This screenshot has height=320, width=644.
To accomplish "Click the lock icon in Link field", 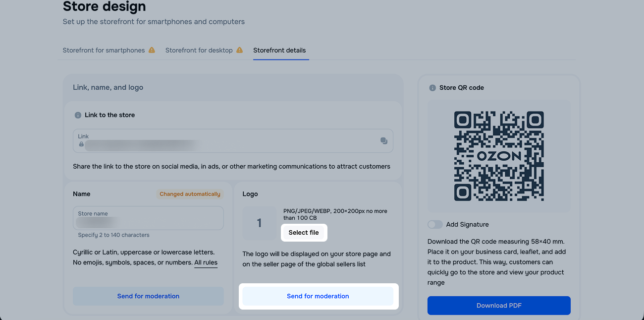I will point(81,144).
